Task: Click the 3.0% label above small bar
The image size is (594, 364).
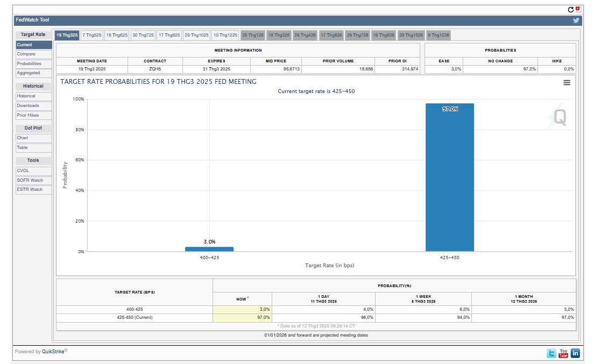Action: [x=209, y=242]
